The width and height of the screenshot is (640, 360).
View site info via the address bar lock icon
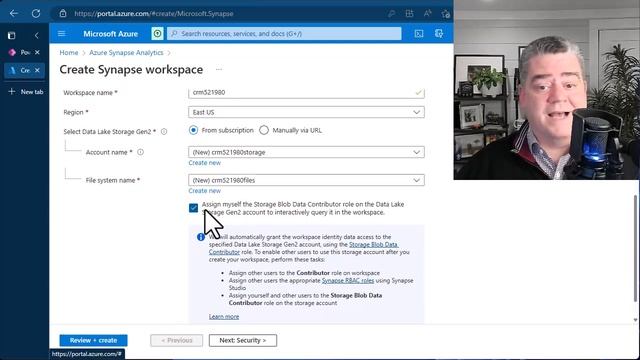point(63,13)
